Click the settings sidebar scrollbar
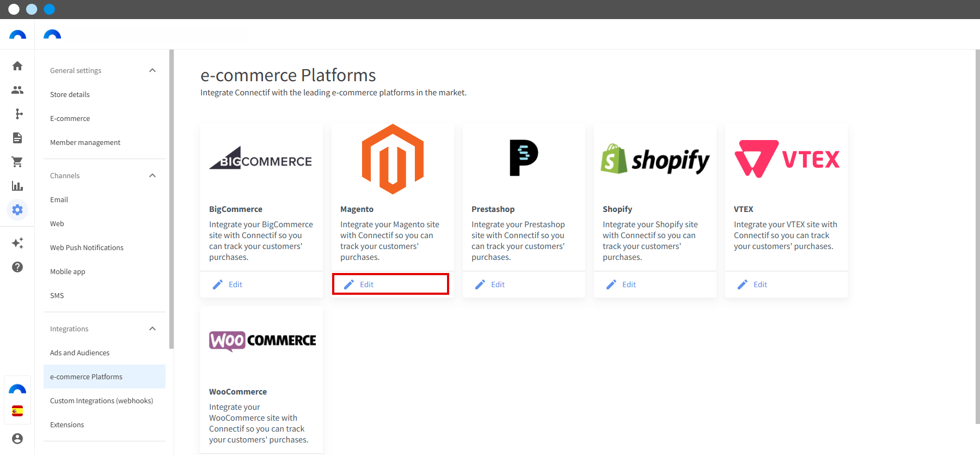This screenshot has height=455, width=980. pyautogui.click(x=171, y=199)
